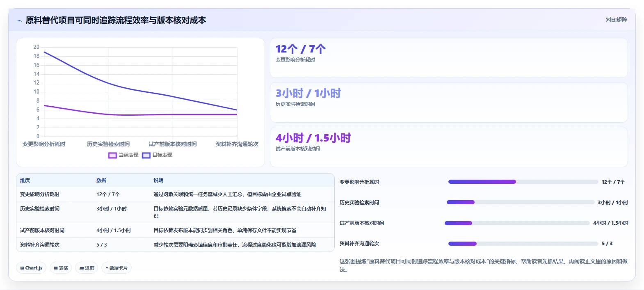Viewport: 644px width, 290px height.
Task: Click the 表格 tag
Action: coord(61,268)
